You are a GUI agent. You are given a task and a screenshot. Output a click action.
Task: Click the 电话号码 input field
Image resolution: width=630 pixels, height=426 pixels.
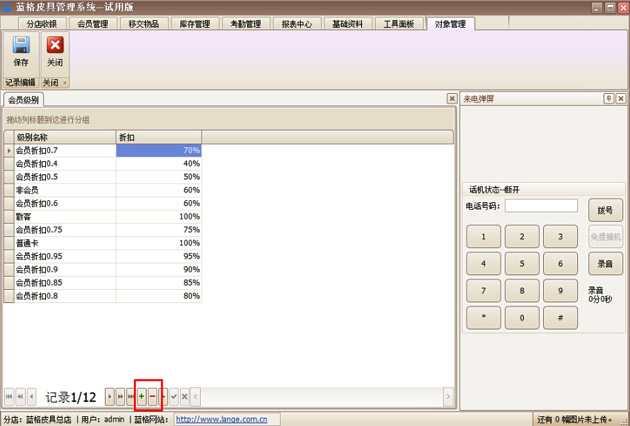[x=541, y=206]
